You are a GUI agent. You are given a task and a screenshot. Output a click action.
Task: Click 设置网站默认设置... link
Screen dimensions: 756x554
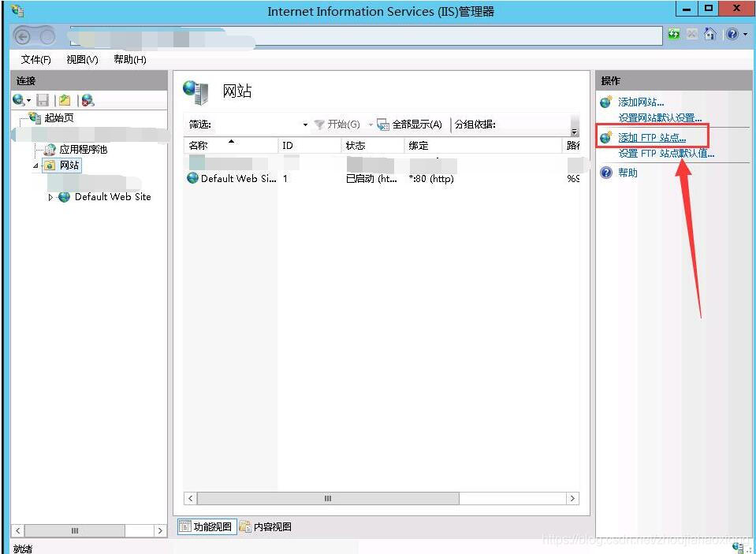pyautogui.click(x=660, y=118)
